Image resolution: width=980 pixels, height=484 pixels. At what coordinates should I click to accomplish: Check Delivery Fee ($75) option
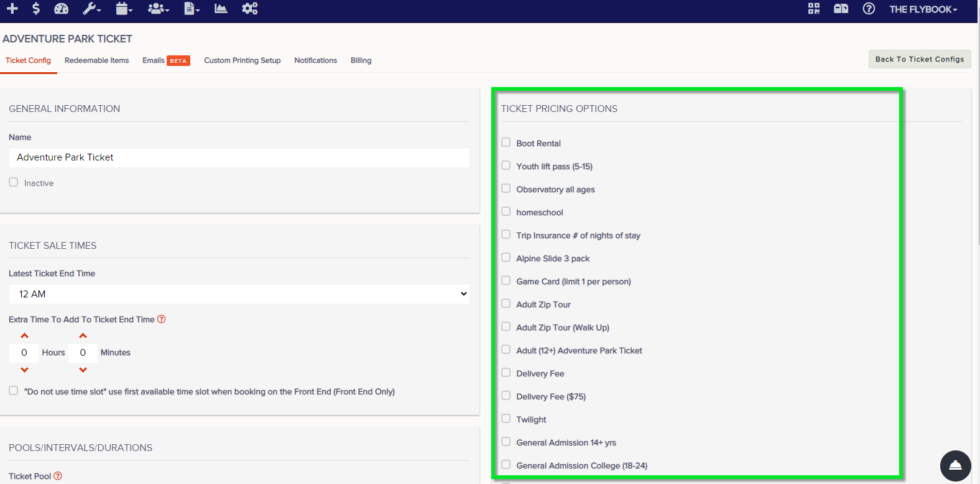click(506, 396)
